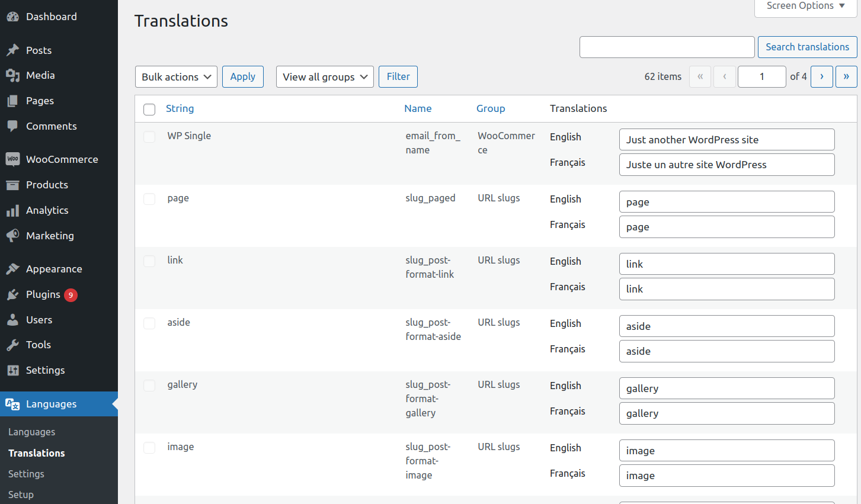Click the Marketing megaphone icon
The width and height of the screenshot is (861, 504).
(12, 236)
